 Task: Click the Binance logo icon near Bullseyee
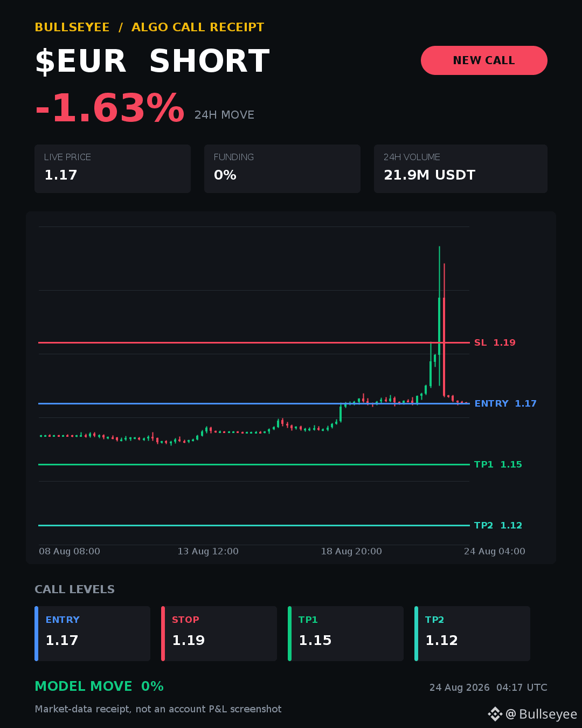click(495, 714)
